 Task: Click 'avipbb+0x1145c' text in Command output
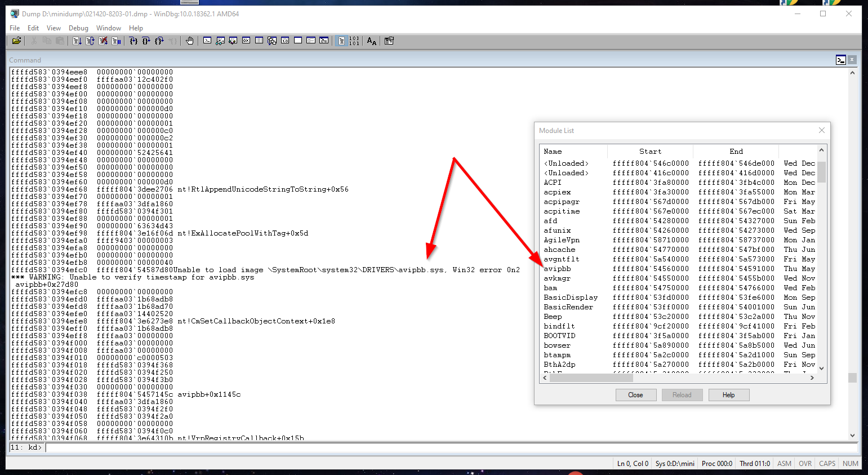(209, 394)
